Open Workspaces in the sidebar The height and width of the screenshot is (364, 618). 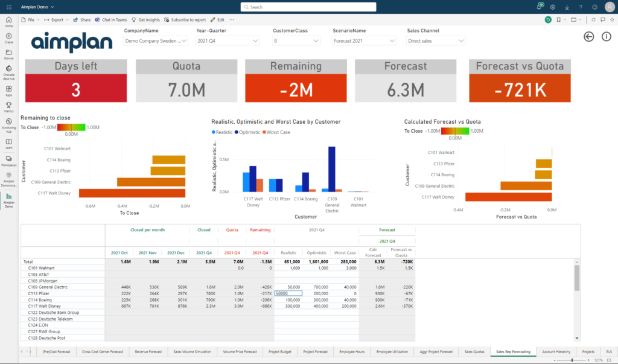tap(8, 161)
